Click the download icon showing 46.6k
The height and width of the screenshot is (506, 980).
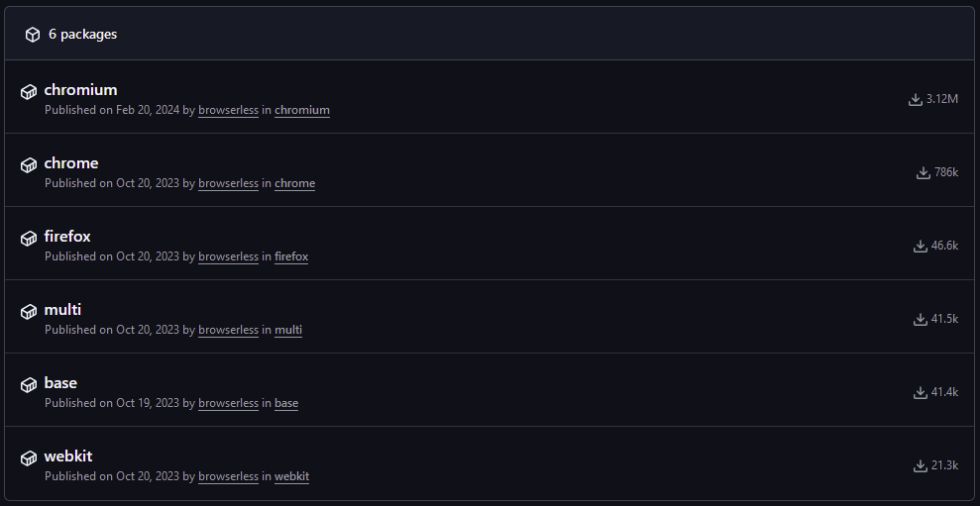click(x=920, y=247)
